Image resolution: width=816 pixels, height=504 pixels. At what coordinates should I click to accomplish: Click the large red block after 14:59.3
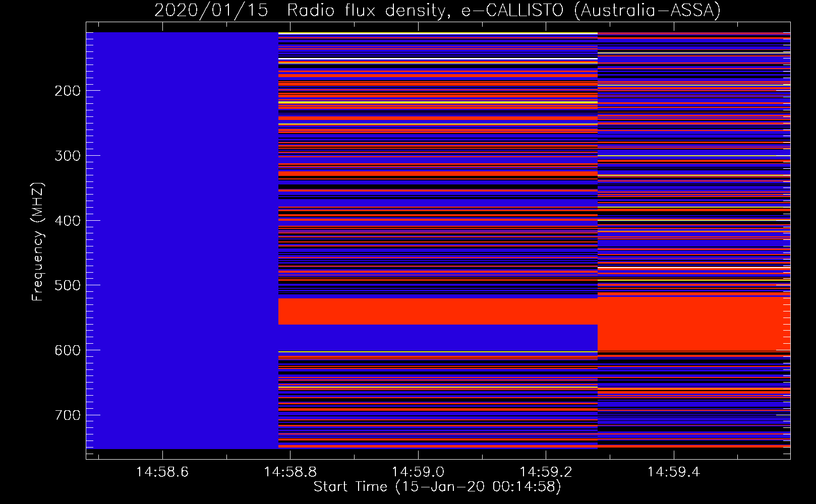click(694, 324)
